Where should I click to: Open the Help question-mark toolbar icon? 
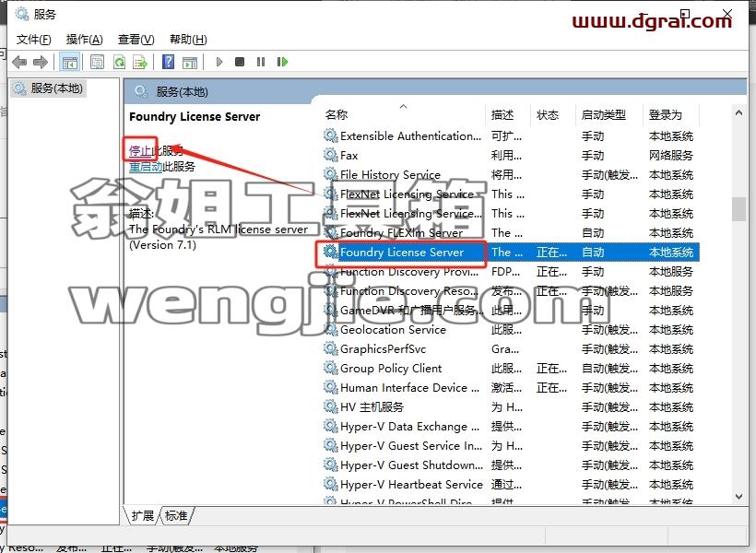(169, 62)
